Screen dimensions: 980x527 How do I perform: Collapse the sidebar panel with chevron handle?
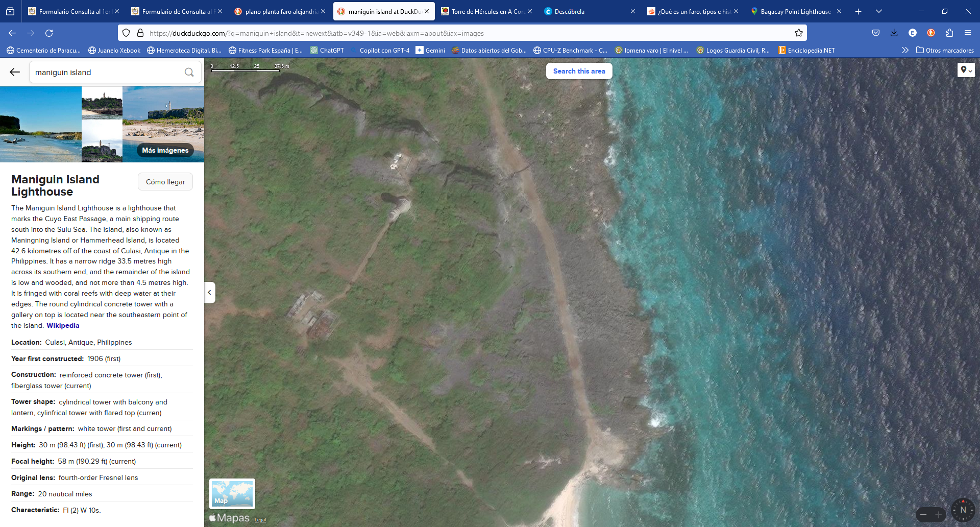pos(209,293)
